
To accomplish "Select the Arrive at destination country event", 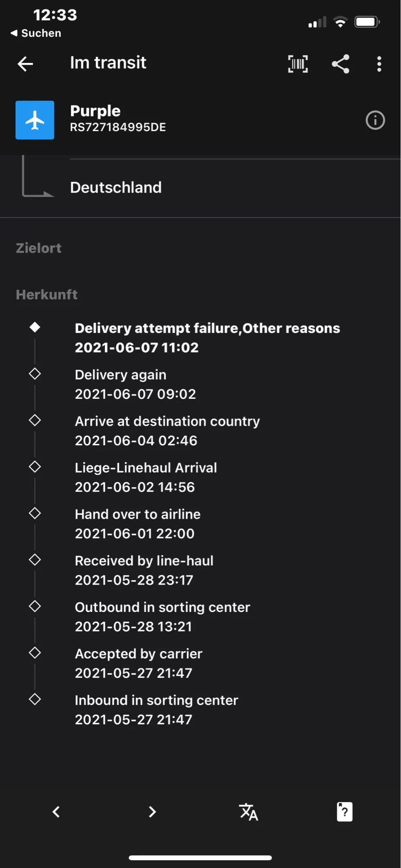I will [167, 431].
